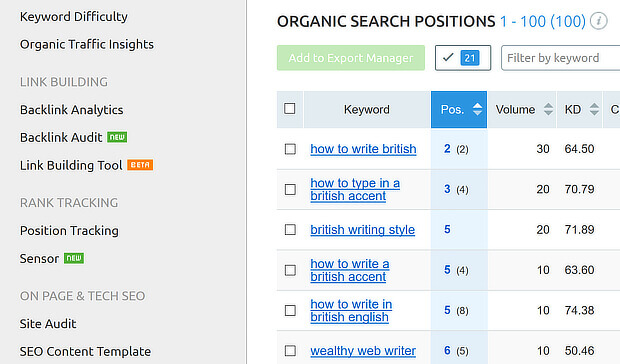This screenshot has height=364, width=620.
Task: Open Site Audit from the sidebar
Action: (48, 324)
